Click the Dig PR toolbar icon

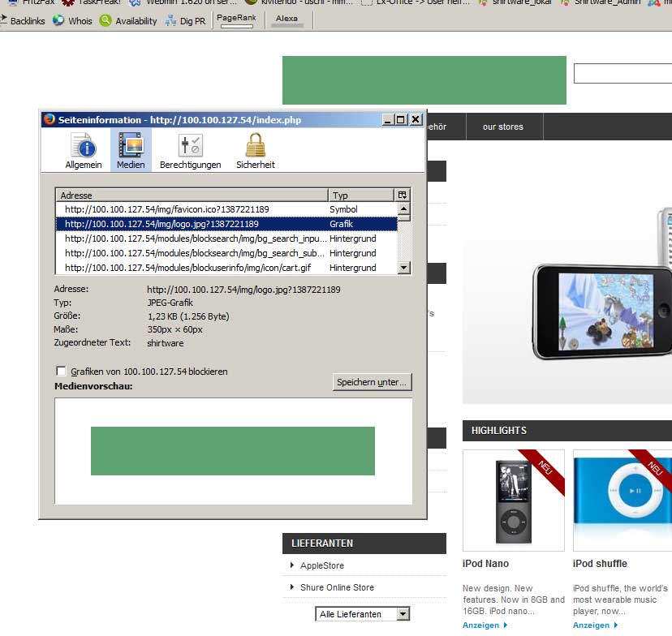point(171,20)
